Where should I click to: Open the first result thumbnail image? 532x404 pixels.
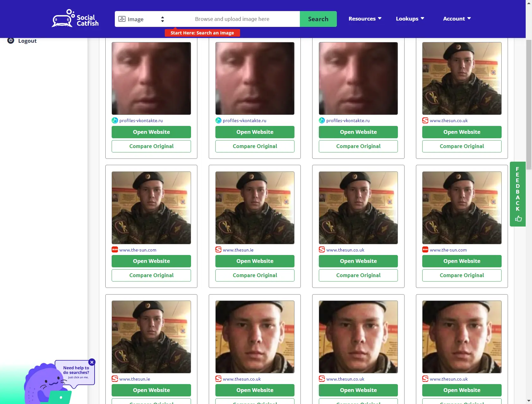151,78
